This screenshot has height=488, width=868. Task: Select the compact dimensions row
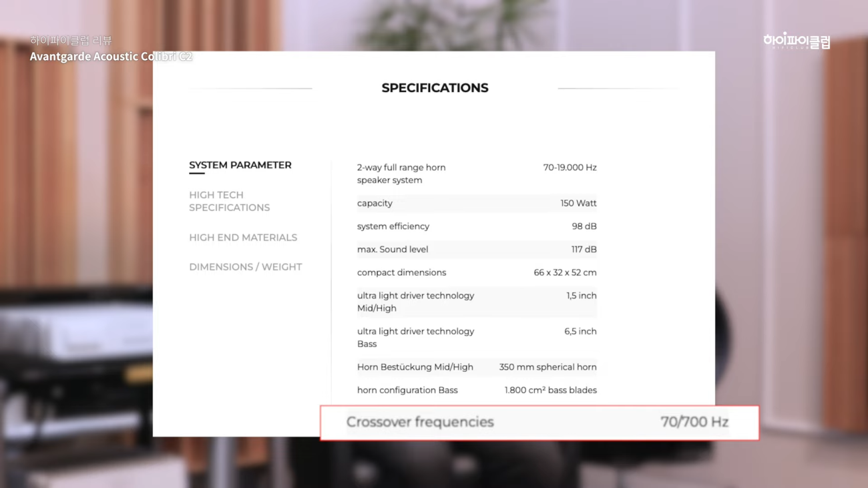pyautogui.click(x=476, y=272)
